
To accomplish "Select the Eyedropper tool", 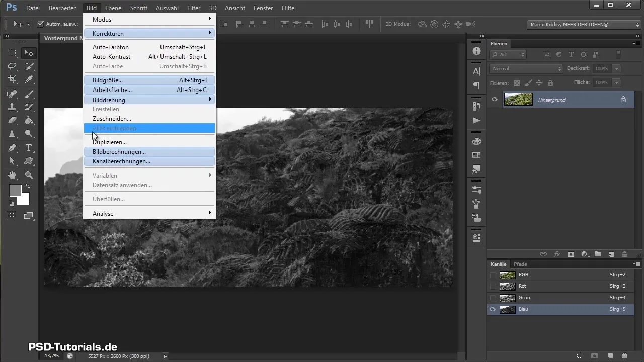I will pos(29,79).
